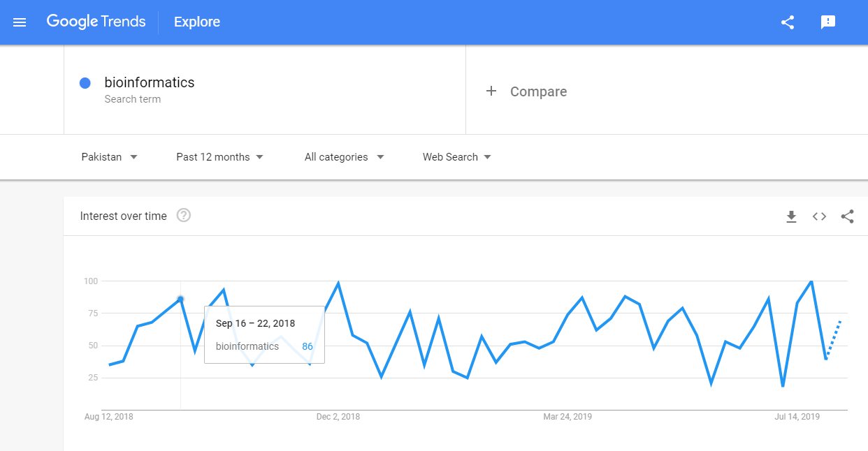Click the dotted forecast line segment
Screen dimensions: 868x451
pyautogui.click(x=833, y=339)
